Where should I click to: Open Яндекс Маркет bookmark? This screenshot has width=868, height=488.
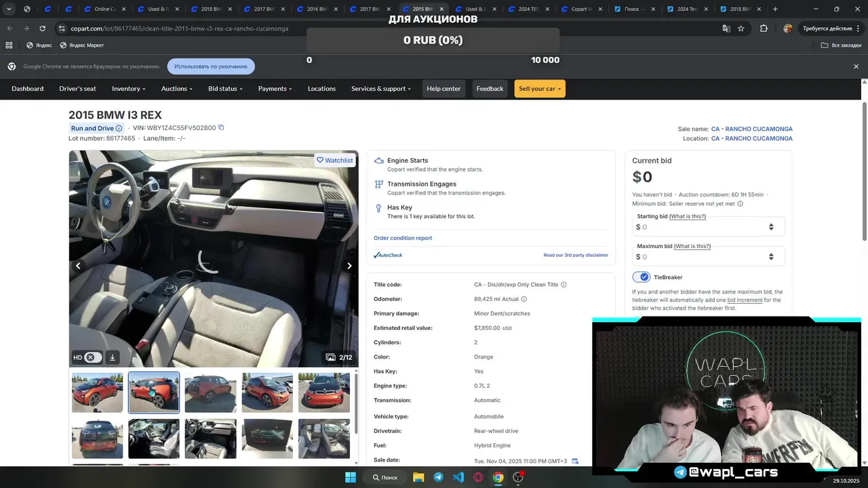click(82, 45)
